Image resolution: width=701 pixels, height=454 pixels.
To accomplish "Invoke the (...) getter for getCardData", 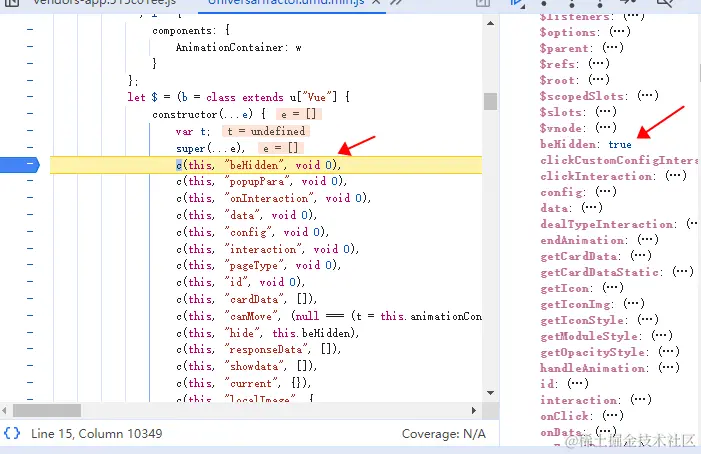I will 641,256.
